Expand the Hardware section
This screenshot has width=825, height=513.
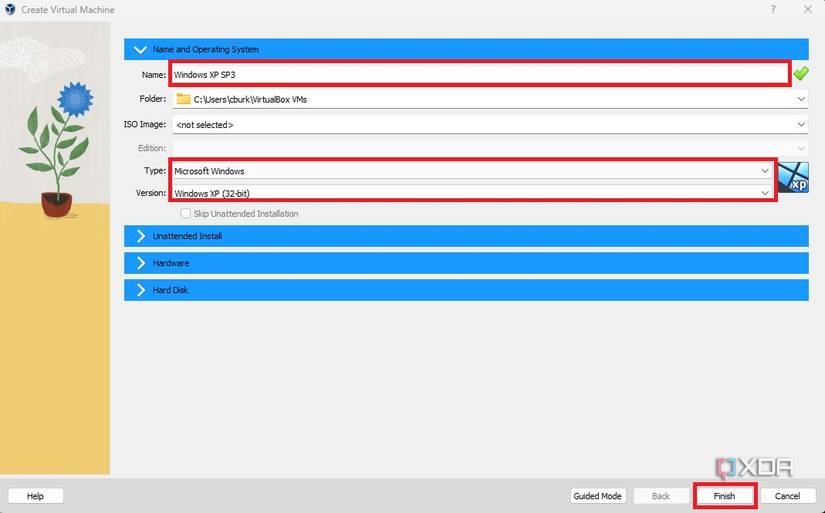coord(466,263)
